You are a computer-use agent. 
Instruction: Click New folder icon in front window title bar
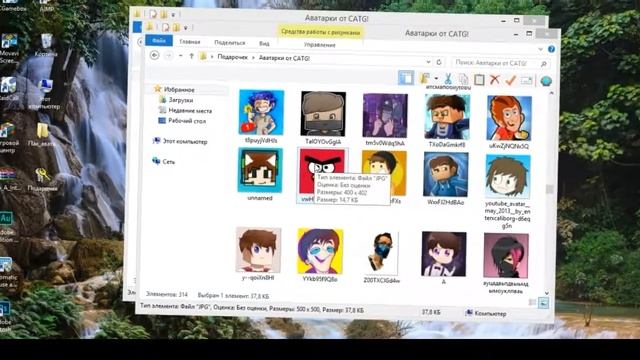176,27
